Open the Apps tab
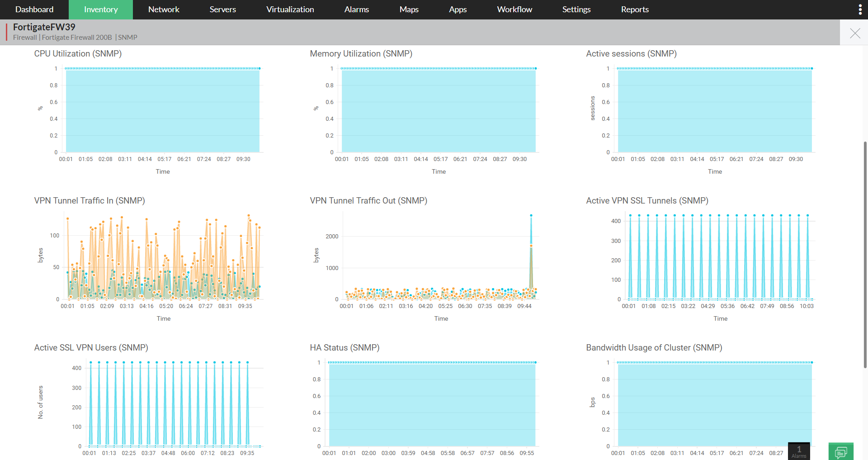Screen dimensions: 868x460 [x=458, y=9]
